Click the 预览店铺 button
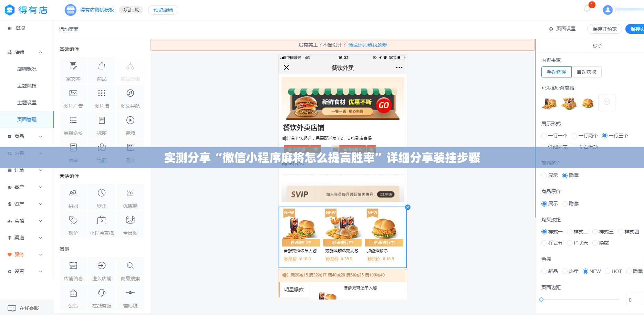Screen dimensions: 644x315 (163, 10)
